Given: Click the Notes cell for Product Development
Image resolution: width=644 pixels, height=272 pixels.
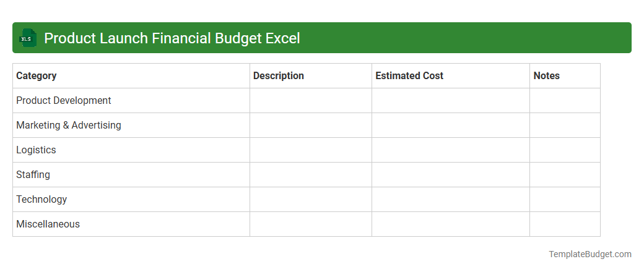Looking at the screenshot, I should [x=565, y=101].
